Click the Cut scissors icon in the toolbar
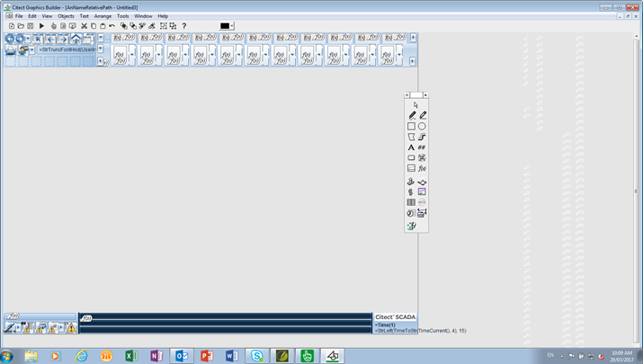Viewport: 643px width, 364px height. tap(84, 26)
